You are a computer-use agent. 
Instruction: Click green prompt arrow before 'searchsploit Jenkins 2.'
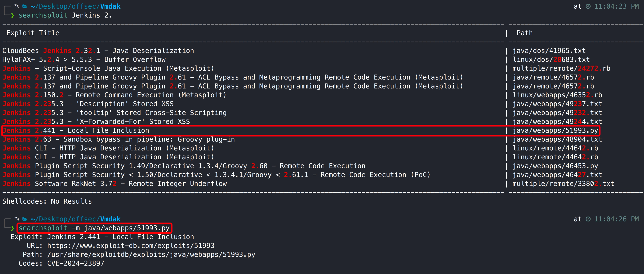tap(12, 15)
